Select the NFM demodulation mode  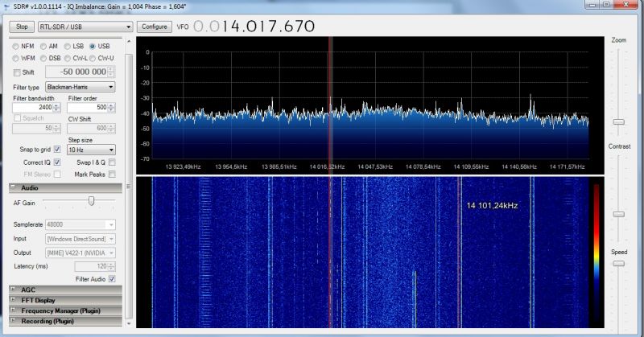pyautogui.click(x=15, y=47)
